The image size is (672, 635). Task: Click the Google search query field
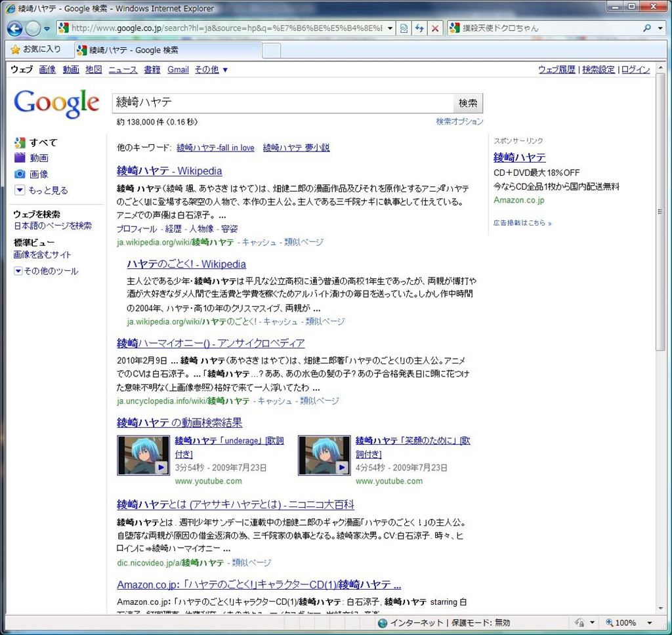click(283, 103)
